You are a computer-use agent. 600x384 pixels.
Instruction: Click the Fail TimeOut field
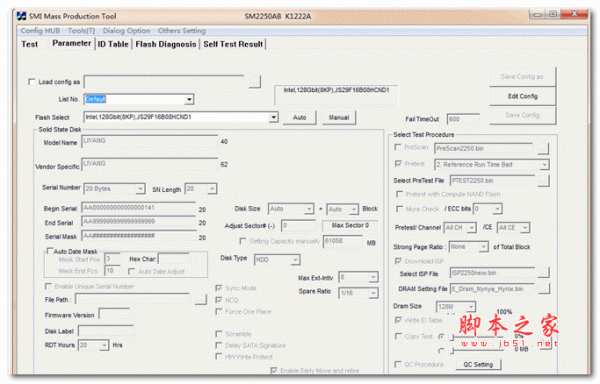pyautogui.click(x=463, y=119)
